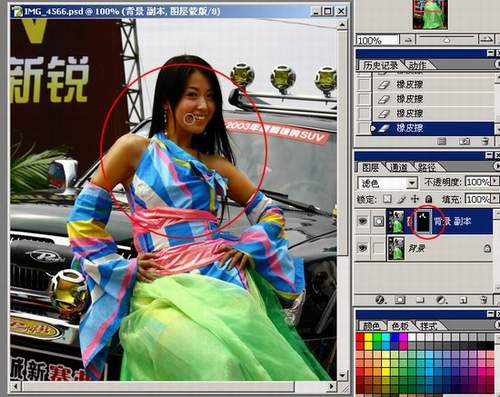Click scroll up arrow of image window

coord(342,25)
